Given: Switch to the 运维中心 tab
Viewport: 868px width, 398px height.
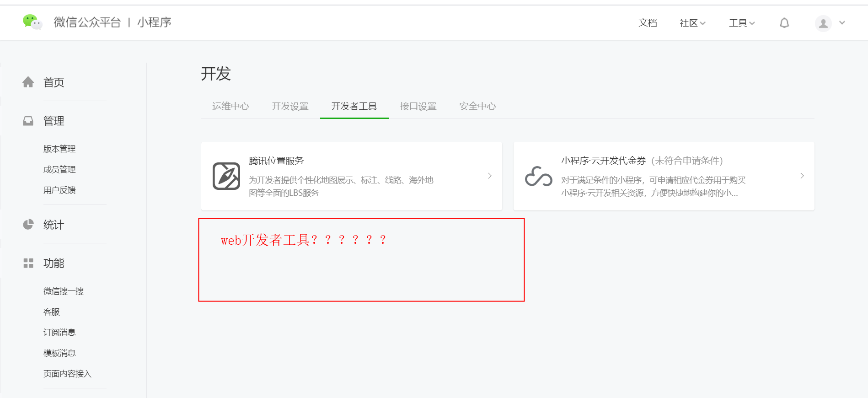Looking at the screenshot, I should [x=230, y=106].
